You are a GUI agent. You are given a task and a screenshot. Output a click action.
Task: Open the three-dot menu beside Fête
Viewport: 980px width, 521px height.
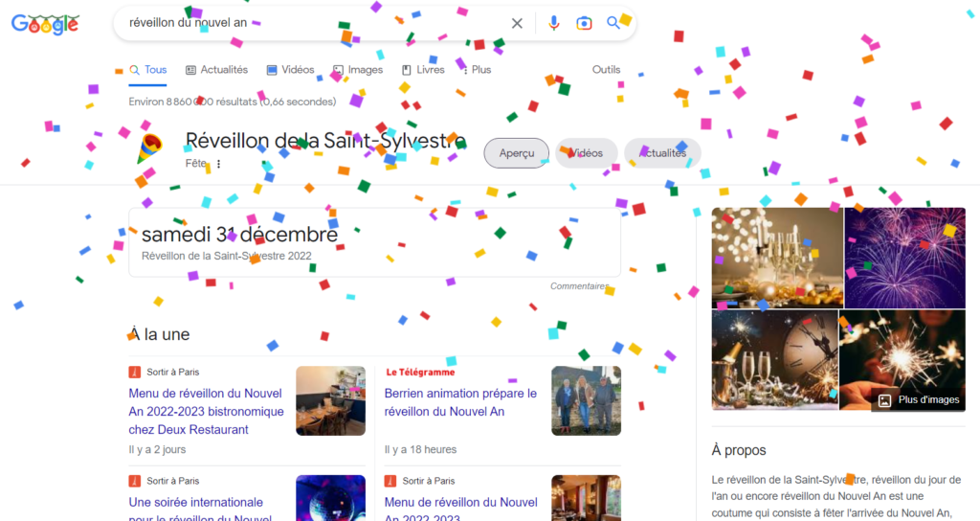coord(219,164)
